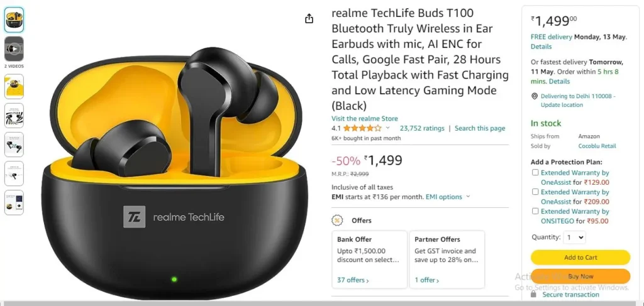Click the secure transaction lock icon
The image size is (644, 306).
pyautogui.click(x=533, y=295)
